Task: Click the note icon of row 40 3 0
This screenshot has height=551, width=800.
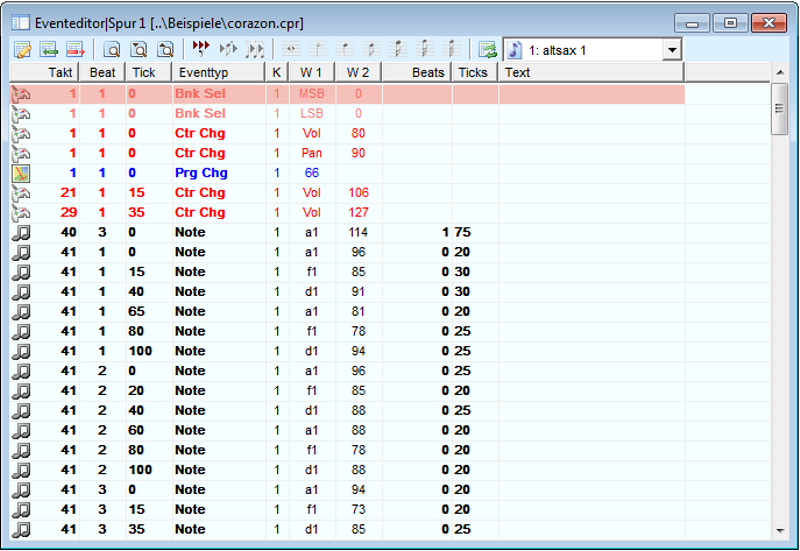Action: [21, 233]
